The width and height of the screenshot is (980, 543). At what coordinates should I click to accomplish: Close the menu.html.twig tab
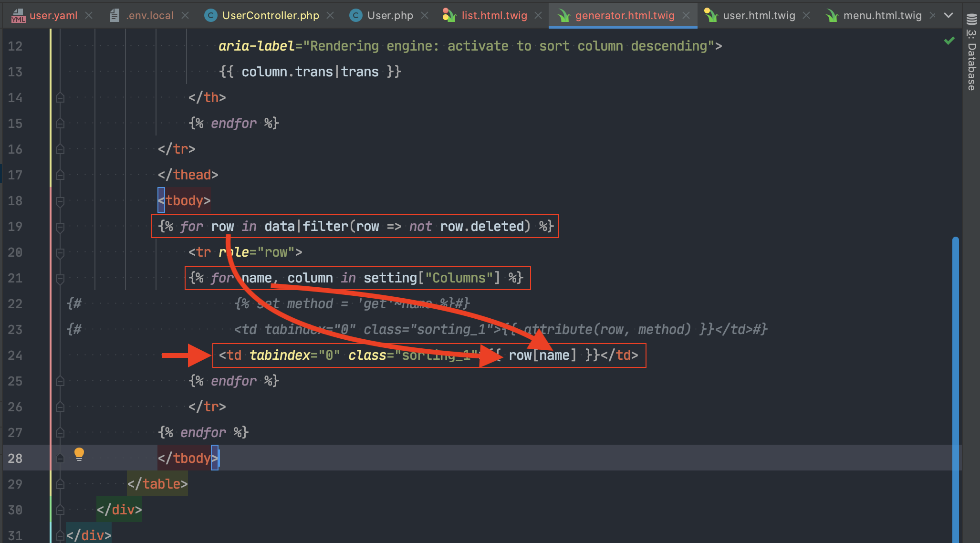[932, 15]
